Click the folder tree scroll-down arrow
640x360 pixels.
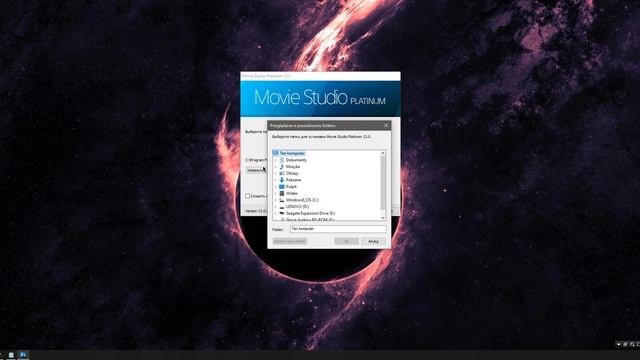[383, 218]
